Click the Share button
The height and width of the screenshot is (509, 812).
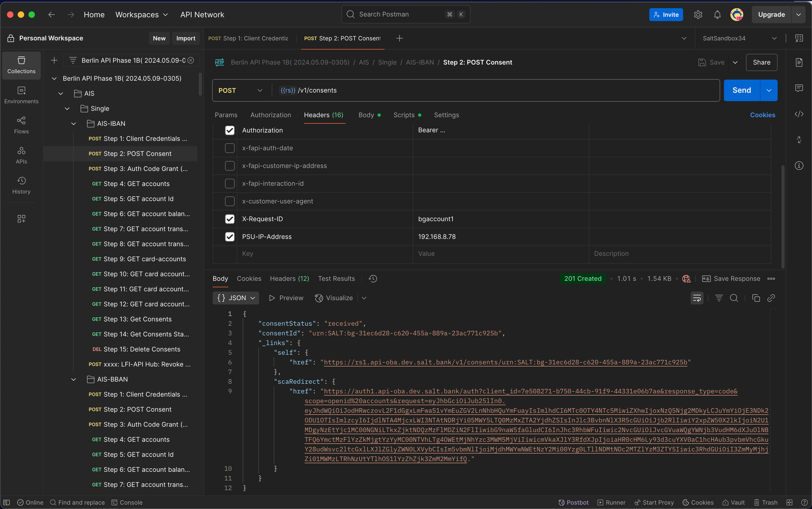tap(761, 62)
